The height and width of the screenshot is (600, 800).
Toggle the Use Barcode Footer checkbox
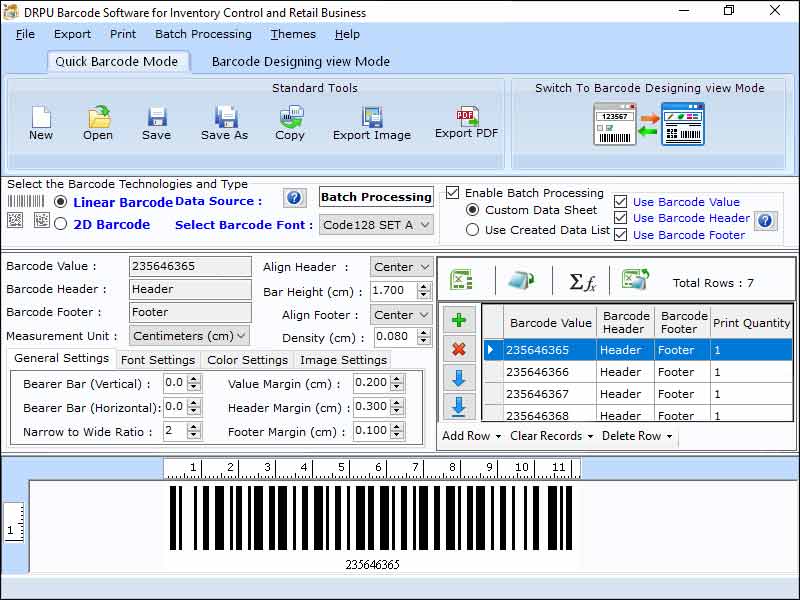coord(621,235)
